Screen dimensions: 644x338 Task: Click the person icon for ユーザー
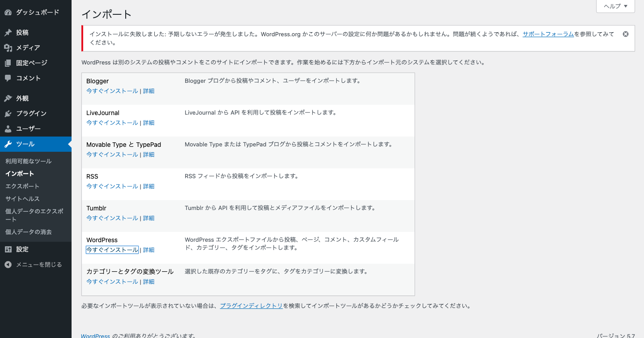pos(8,129)
